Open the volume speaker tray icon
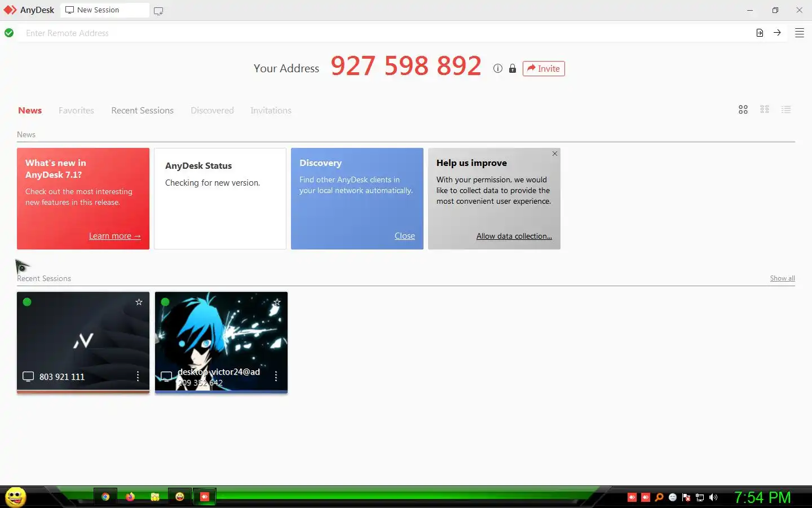Viewport: 812px width, 508px height. [713, 497]
